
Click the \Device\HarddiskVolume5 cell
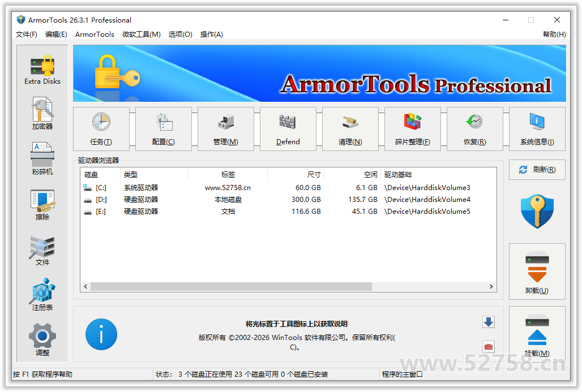(x=427, y=212)
